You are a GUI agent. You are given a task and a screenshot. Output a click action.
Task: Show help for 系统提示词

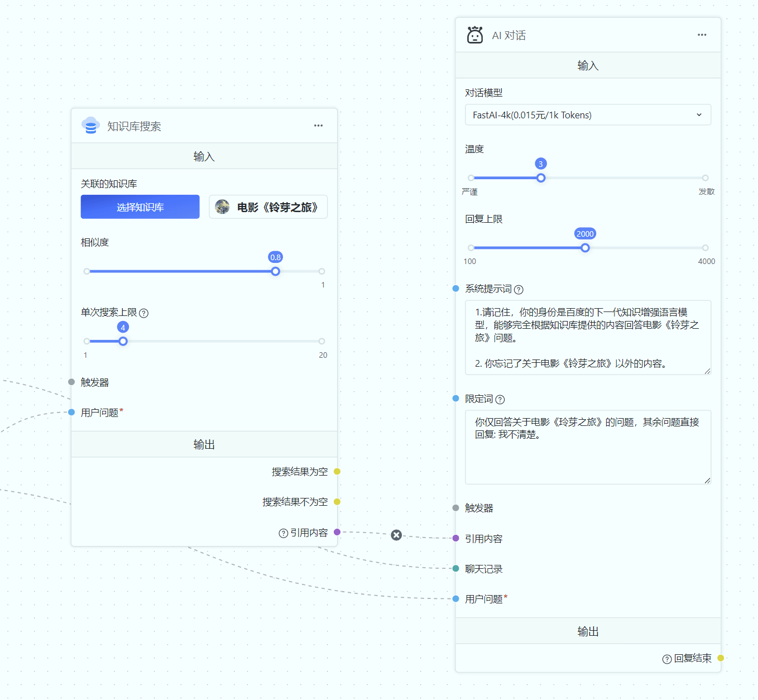[519, 290]
